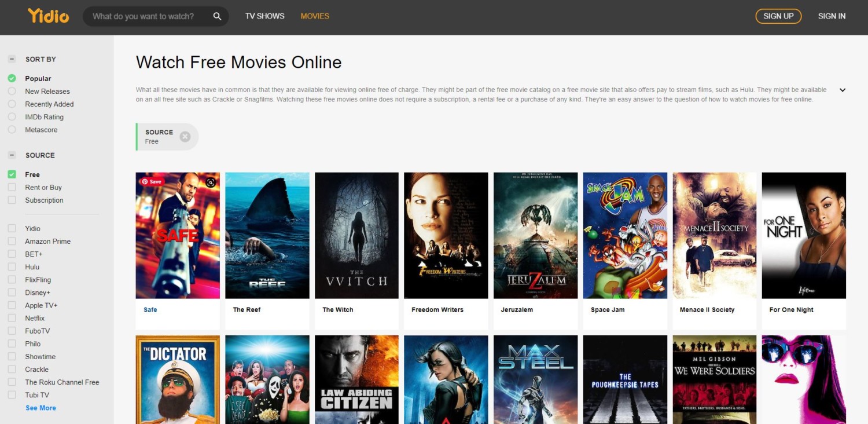The height and width of the screenshot is (424, 868).
Task: Check the Netflix checkbox
Action: point(12,318)
